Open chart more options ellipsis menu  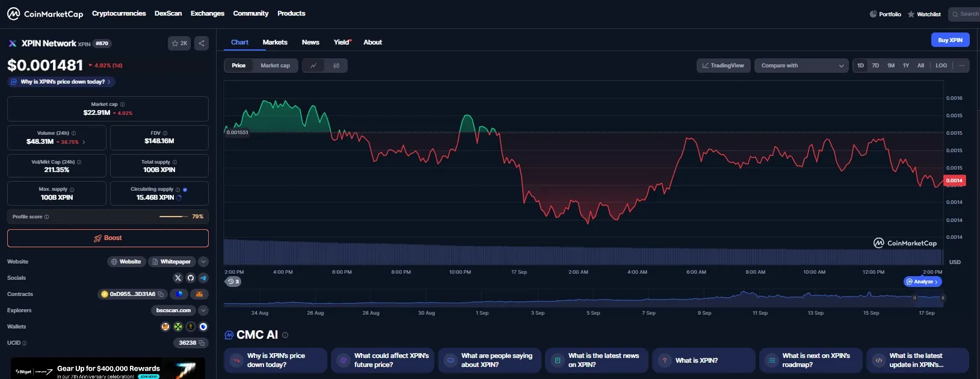pyautogui.click(x=962, y=66)
